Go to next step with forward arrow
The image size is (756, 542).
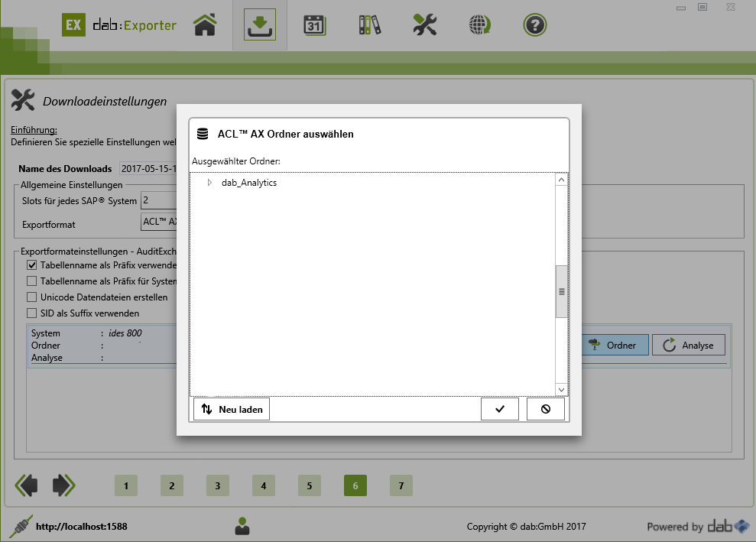(63, 485)
